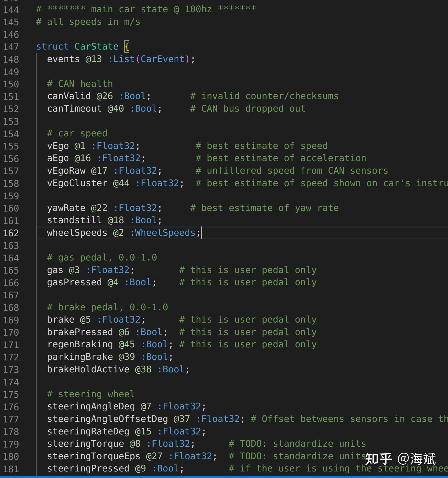Click the CarEvent type reference
Screen dimensions: 448x478
(x=162, y=59)
